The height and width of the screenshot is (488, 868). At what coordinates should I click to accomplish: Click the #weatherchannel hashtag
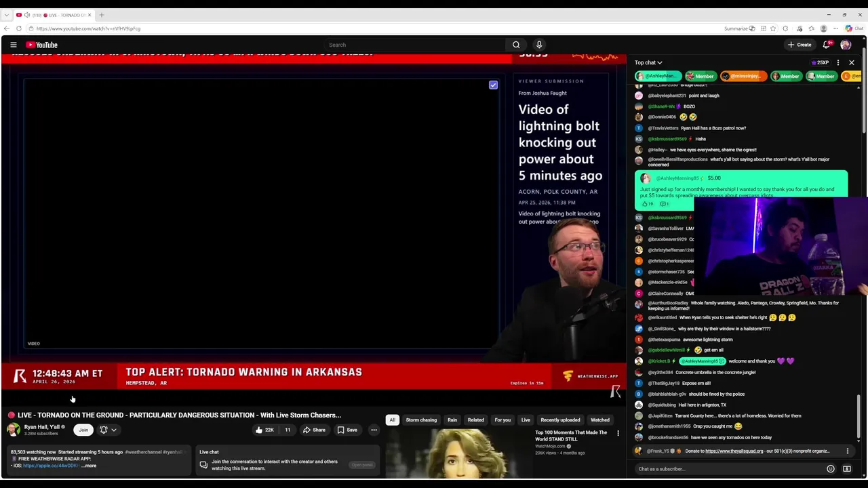tap(143, 452)
